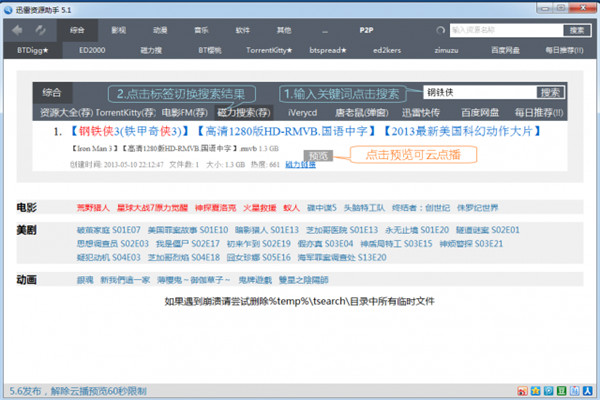Viewport: 600px width, 400px height.
Task: Open the 荒野猎人 movie link
Action: coord(93,208)
